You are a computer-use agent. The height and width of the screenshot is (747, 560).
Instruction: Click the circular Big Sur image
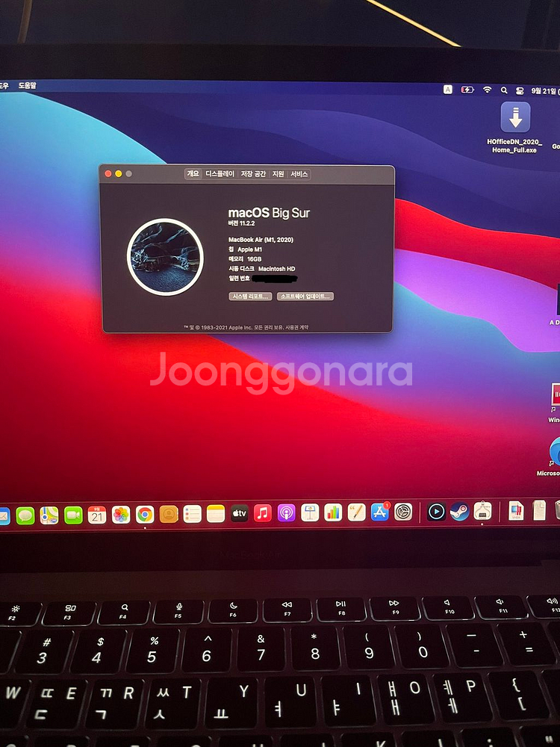pos(165,257)
